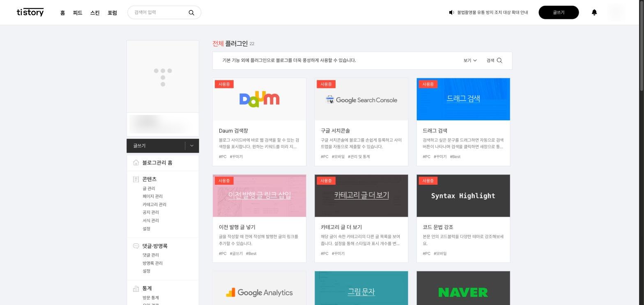Open the Google Analytics plugin thumbnail
This screenshot has height=305, width=644.
[260, 288]
